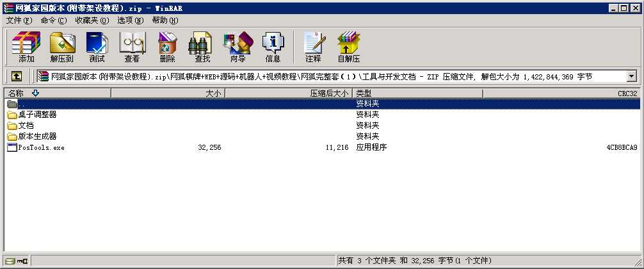Click the 11,216 compressed size value
Screen dimensions: 644x269
click(x=337, y=147)
